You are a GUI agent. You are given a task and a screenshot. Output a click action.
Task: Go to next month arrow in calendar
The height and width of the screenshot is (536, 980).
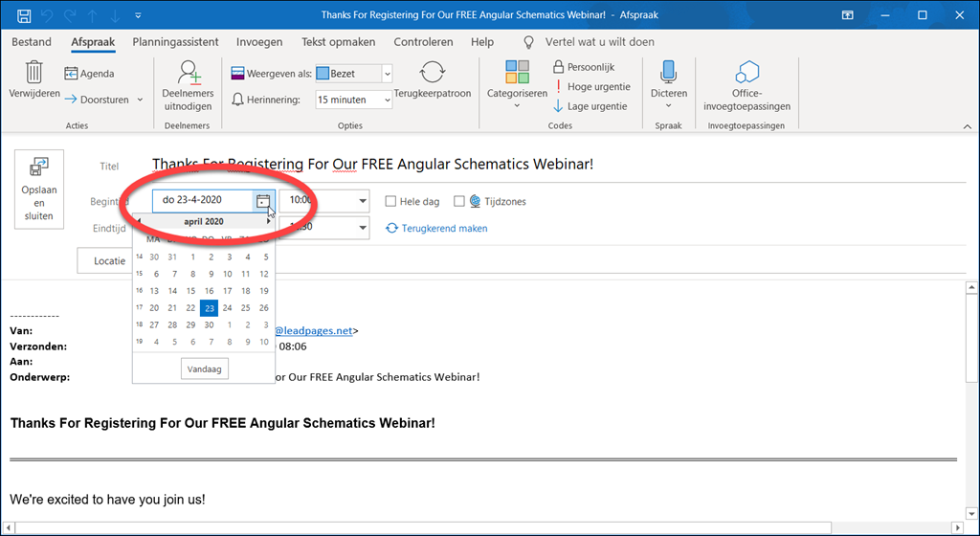coord(269,221)
